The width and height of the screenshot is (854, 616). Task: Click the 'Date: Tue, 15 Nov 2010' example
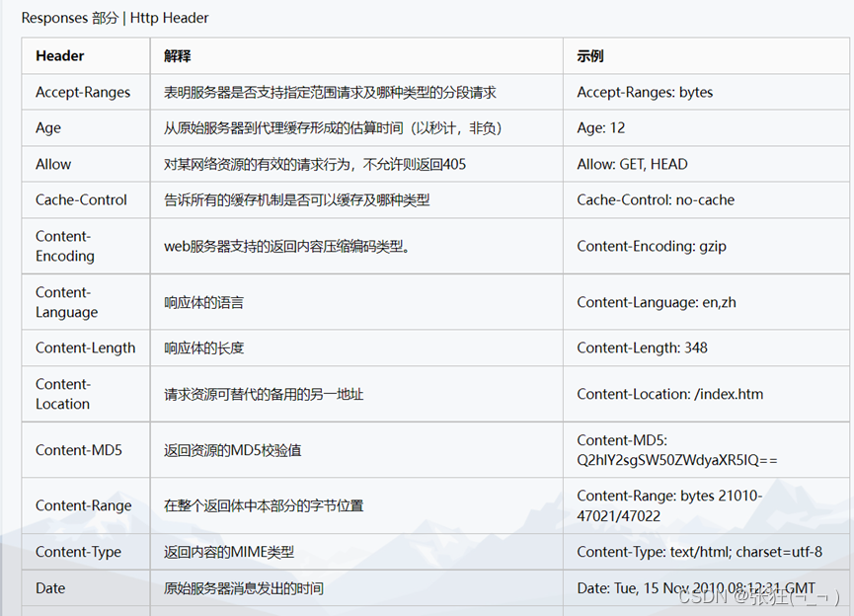tap(696, 588)
